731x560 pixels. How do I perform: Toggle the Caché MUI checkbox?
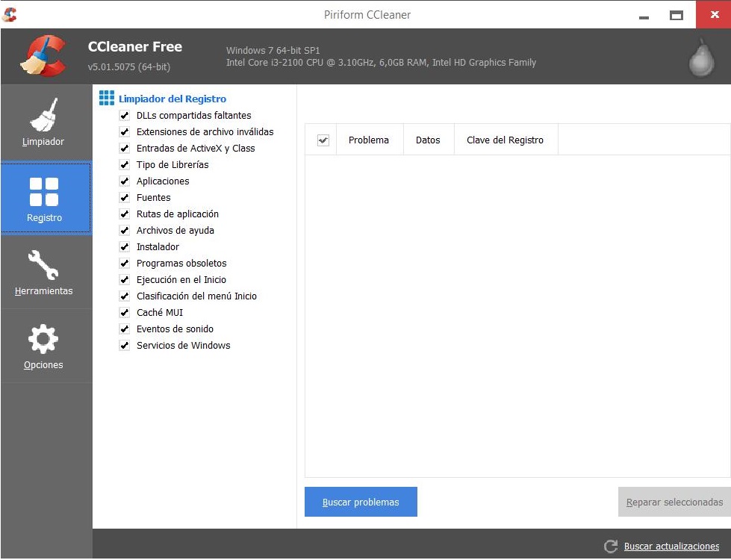pos(125,312)
